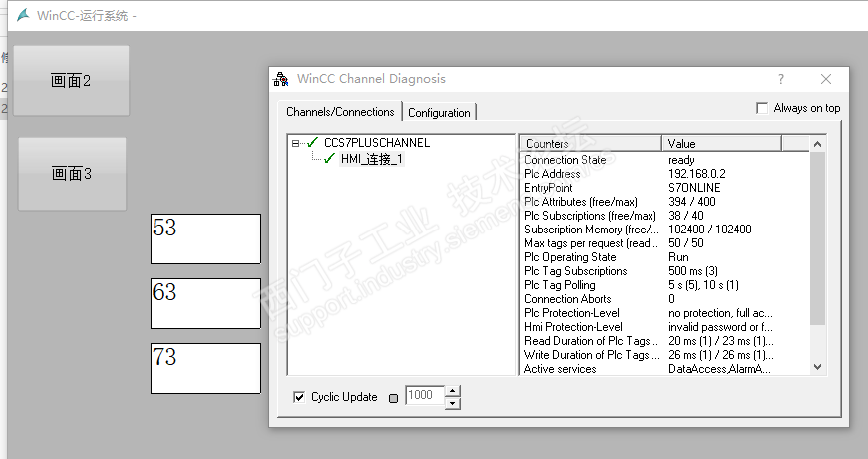Decrease the cyclic update interval with down arrow
The image size is (868, 459).
coord(453,402)
